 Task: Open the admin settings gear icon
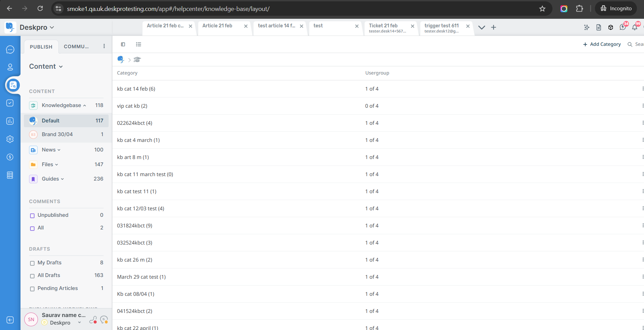tap(10, 139)
